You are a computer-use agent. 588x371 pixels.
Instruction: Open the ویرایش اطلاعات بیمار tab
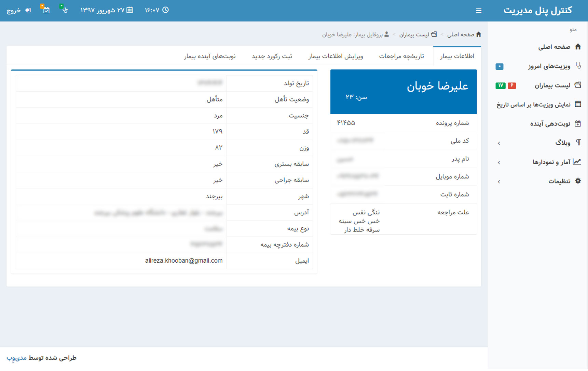[336, 56]
